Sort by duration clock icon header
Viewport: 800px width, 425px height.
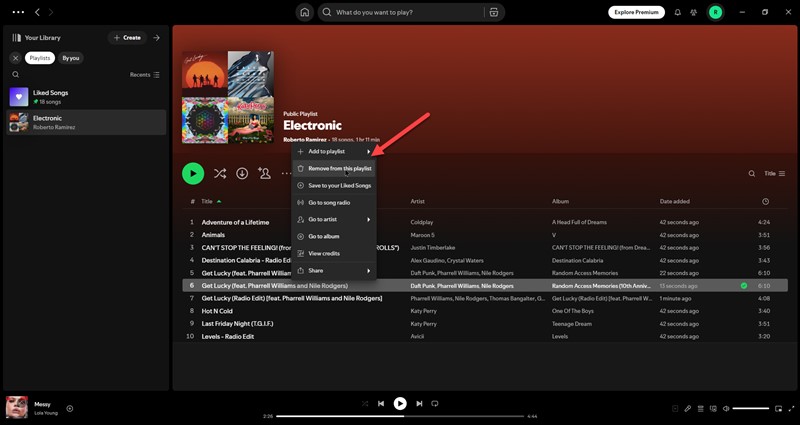765,202
